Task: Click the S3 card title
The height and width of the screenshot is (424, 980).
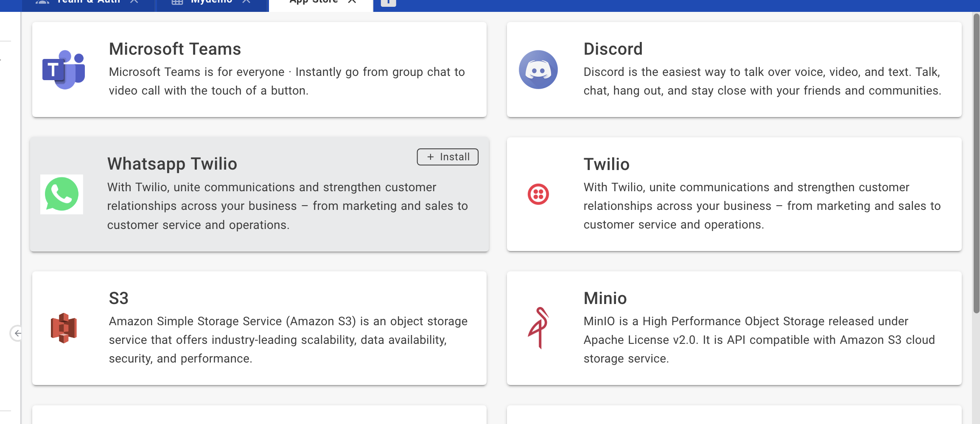Action: [x=118, y=298]
